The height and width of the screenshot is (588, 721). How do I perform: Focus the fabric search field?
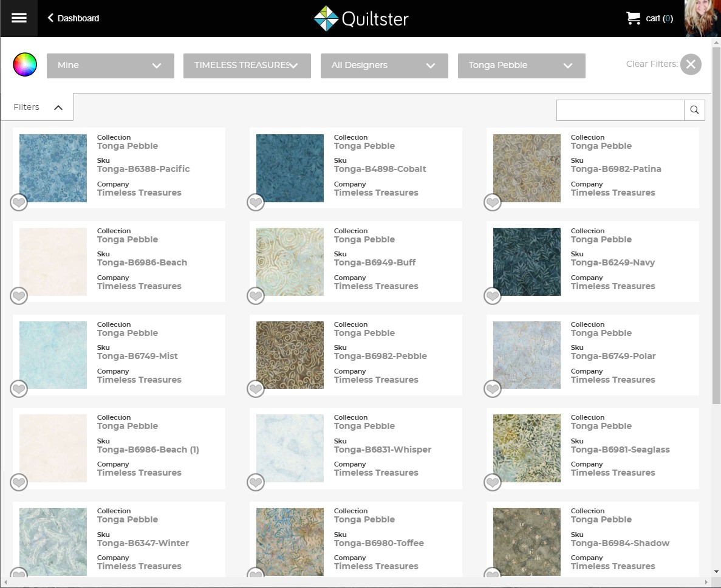(620, 110)
